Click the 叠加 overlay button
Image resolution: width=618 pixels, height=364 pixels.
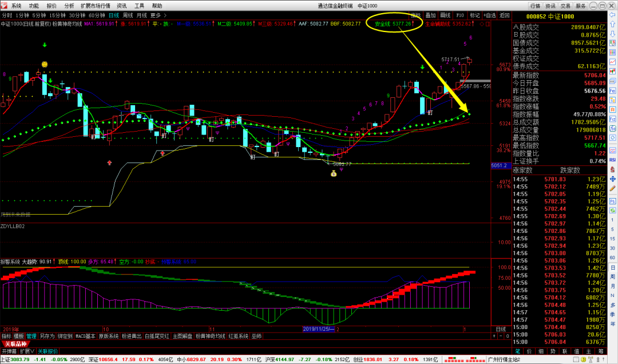click(x=430, y=15)
